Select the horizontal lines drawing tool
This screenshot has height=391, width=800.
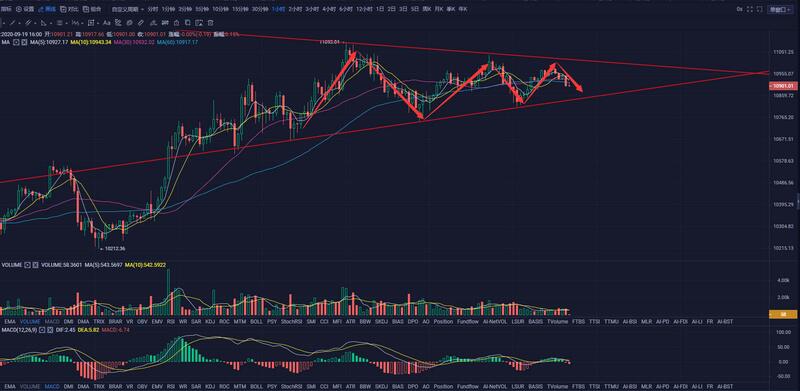pyautogui.click(x=60, y=22)
